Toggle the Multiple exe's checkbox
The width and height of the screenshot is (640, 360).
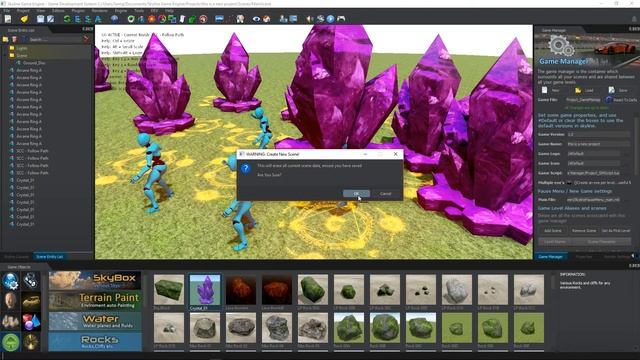point(569,183)
